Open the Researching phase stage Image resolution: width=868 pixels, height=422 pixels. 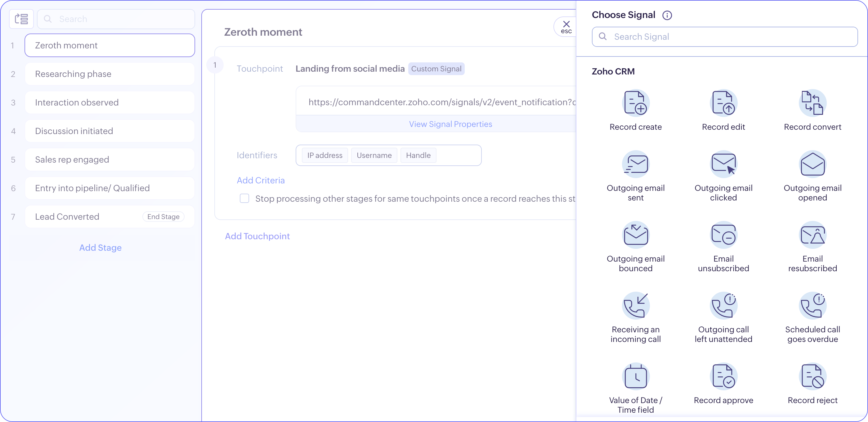pyautogui.click(x=110, y=74)
